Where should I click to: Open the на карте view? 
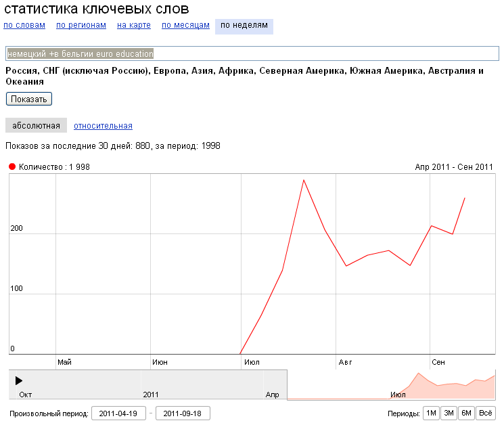(133, 26)
